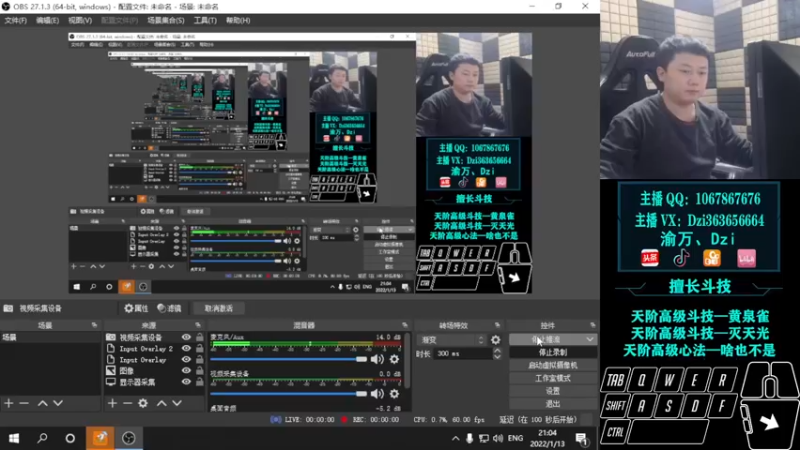Pop out the 混音器 dock panel
Screen dimensions: 800x450
(405, 325)
